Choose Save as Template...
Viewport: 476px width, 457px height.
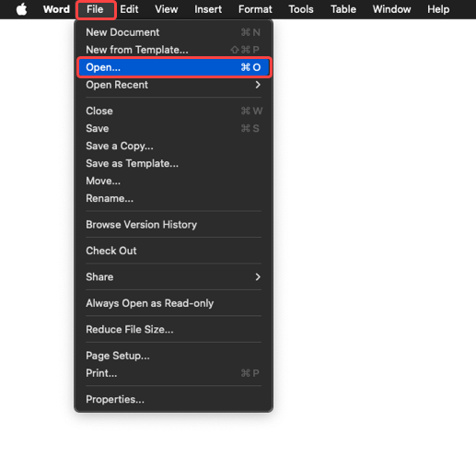(x=173, y=163)
